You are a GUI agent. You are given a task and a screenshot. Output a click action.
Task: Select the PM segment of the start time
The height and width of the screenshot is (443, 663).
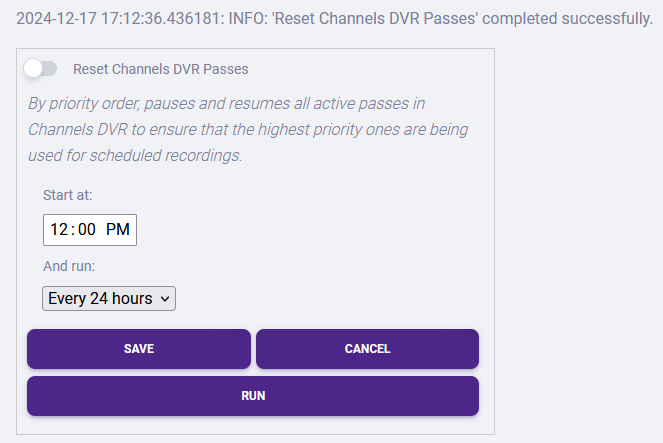tap(118, 230)
